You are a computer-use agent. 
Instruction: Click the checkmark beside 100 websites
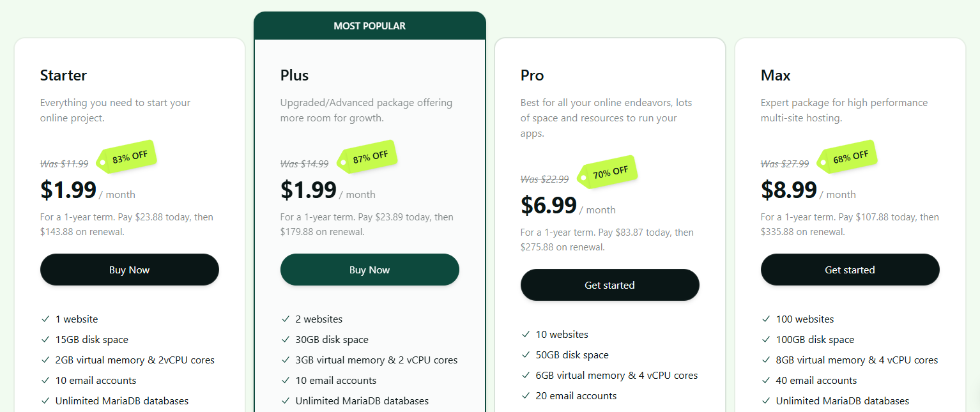(x=766, y=319)
